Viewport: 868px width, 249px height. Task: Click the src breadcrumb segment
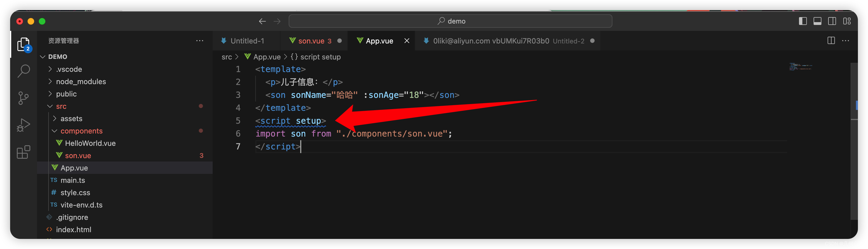click(x=226, y=57)
